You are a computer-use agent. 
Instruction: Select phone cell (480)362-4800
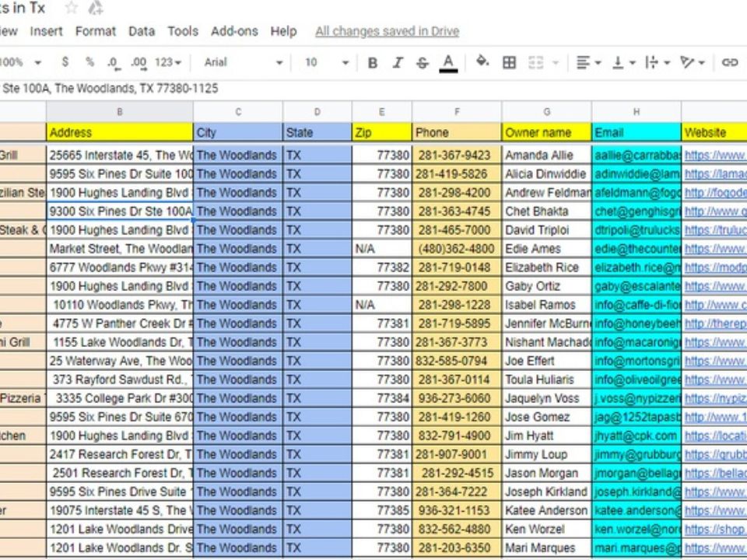457,249
